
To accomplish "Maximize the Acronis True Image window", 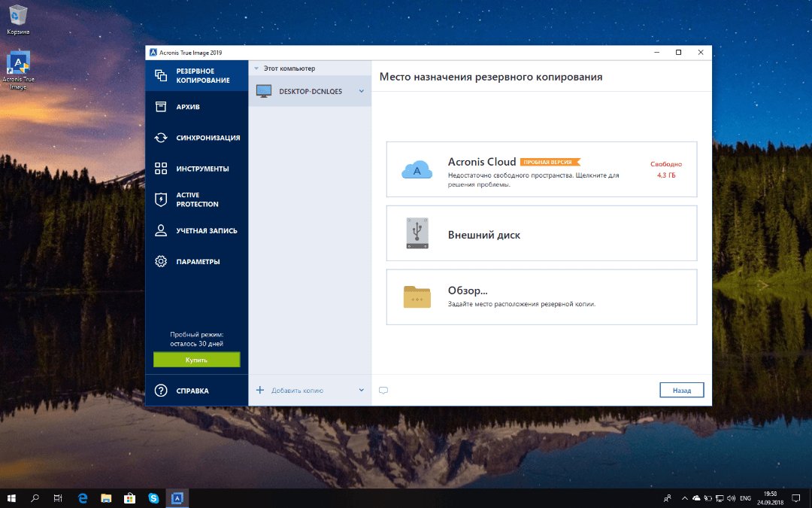I will 678,53.
